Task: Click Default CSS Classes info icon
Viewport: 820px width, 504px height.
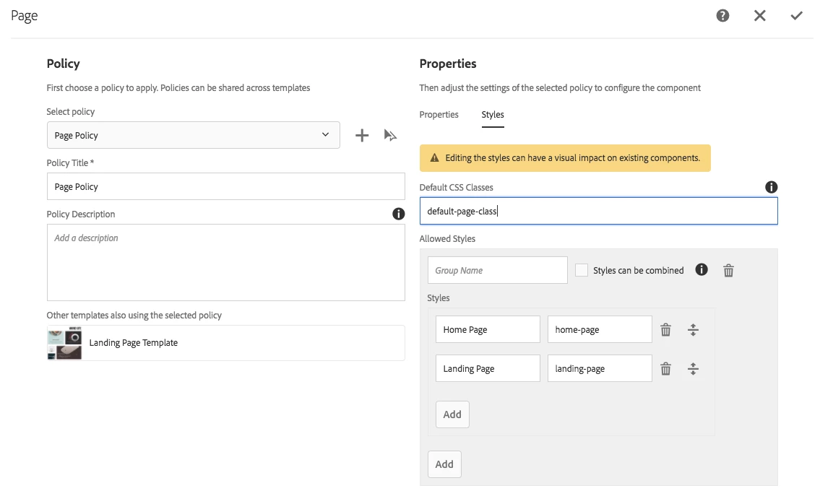Action: pos(771,187)
